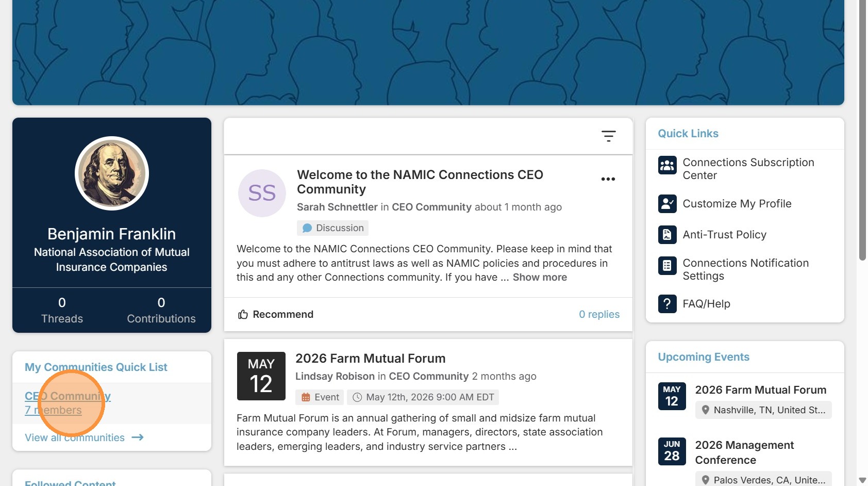Image resolution: width=868 pixels, height=486 pixels.
Task: Click the Customize My Profile icon
Action: (x=667, y=204)
